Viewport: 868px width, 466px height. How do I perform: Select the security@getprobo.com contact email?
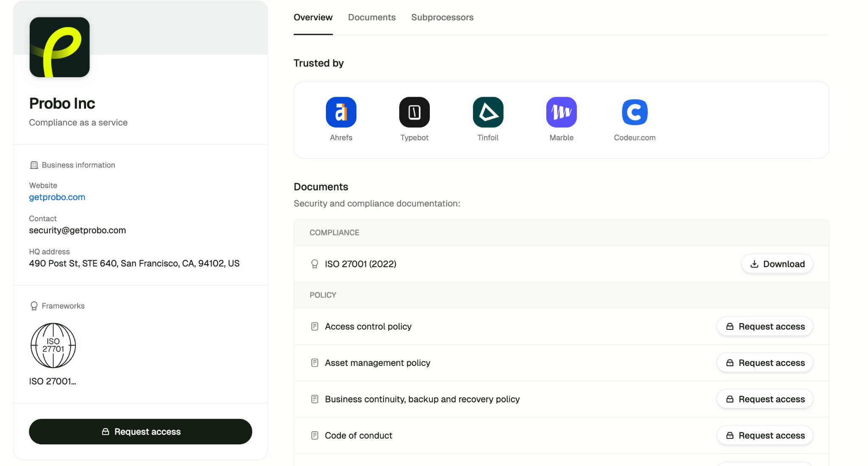coord(78,230)
